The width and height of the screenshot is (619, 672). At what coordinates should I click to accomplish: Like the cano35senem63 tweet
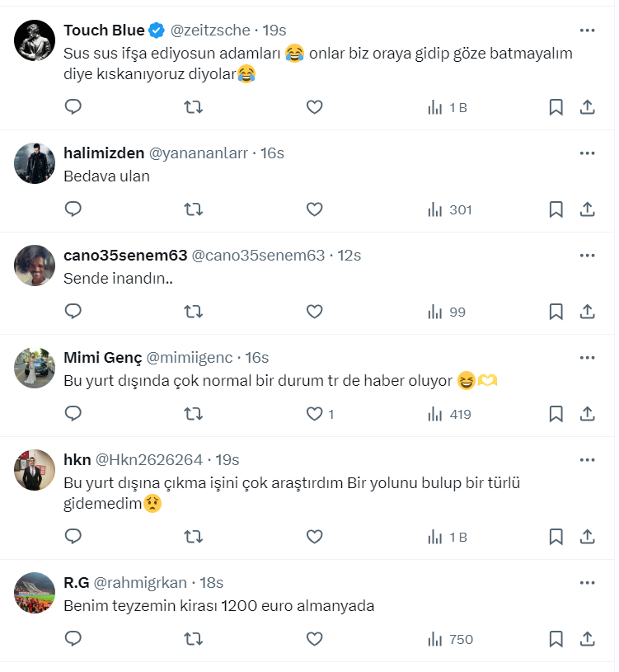[x=314, y=312]
